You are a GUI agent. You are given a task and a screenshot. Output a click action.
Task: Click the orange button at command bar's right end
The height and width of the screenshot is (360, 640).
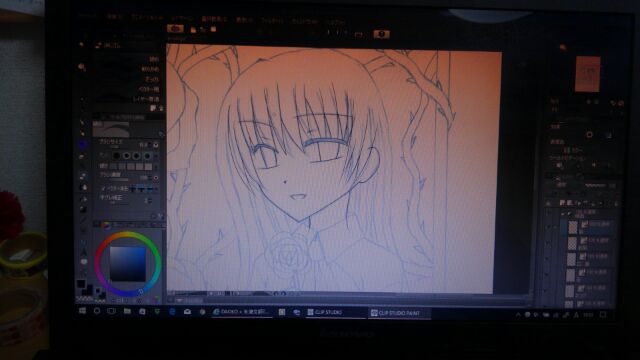point(382,34)
